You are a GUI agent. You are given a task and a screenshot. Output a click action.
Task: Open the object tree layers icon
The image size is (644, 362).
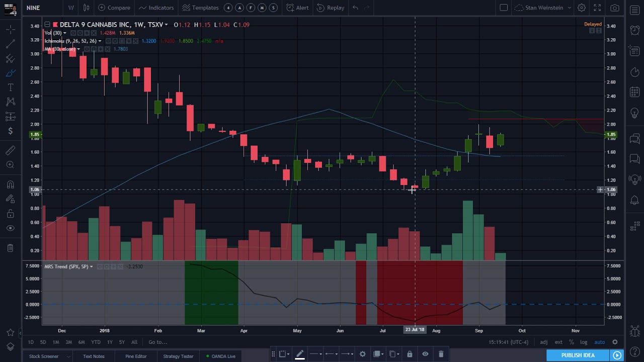(x=10, y=347)
